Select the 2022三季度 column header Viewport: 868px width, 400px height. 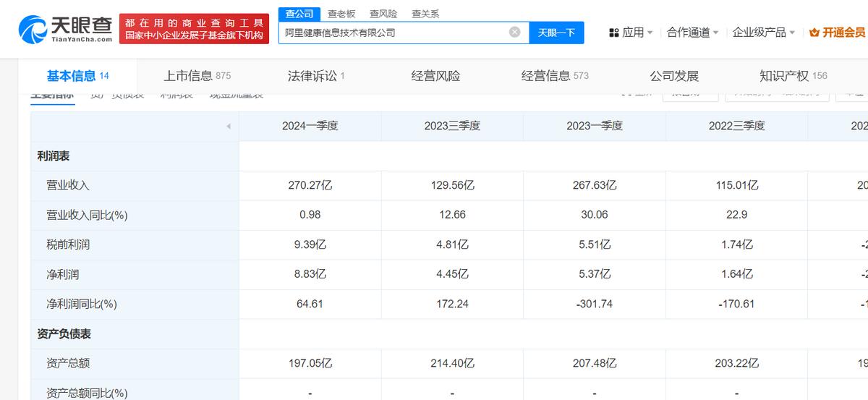pos(736,126)
